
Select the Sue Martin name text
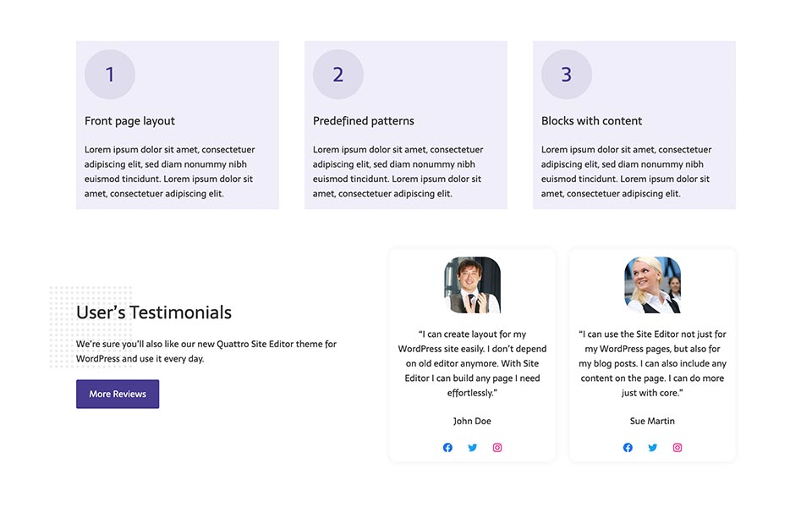tap(652, 421)
